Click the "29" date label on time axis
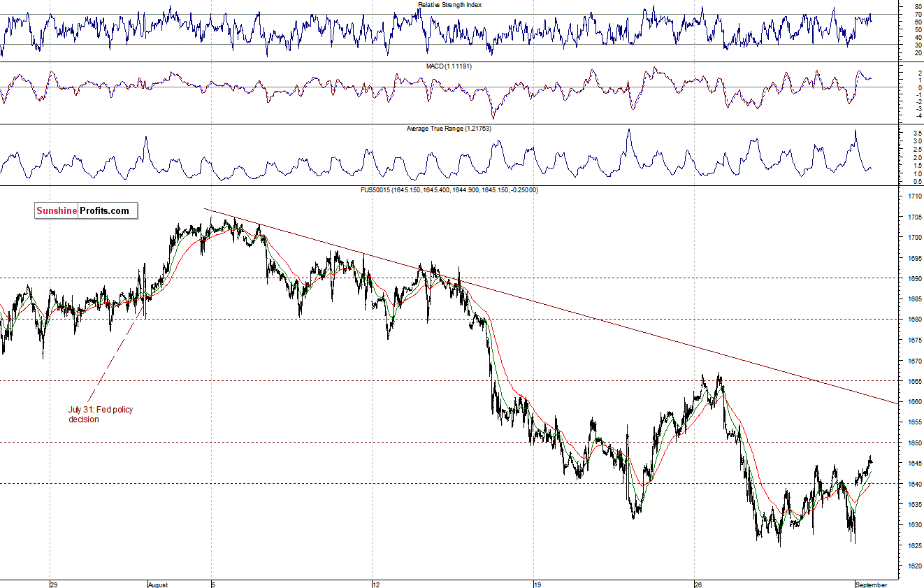The width and height of the screenshot is (924, 588). click(52, 584)
